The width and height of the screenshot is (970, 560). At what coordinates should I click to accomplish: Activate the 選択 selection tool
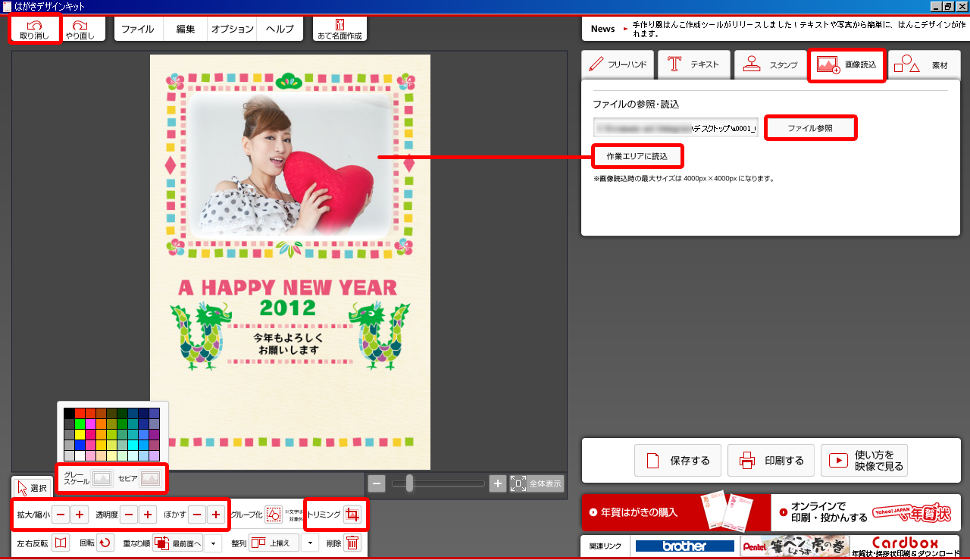click(32, 488)
